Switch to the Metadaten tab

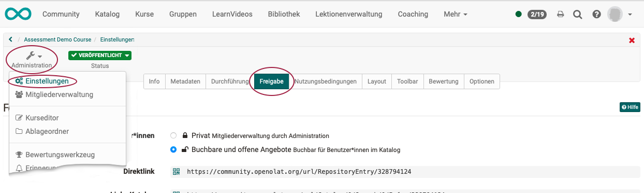(185, 81)
